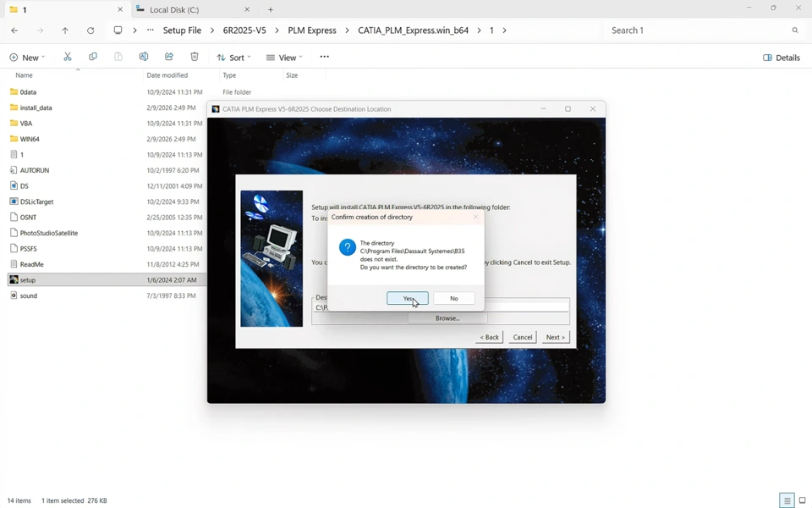Expand the breadcrumb overflow ellipsis

click(x=151, y=30)
